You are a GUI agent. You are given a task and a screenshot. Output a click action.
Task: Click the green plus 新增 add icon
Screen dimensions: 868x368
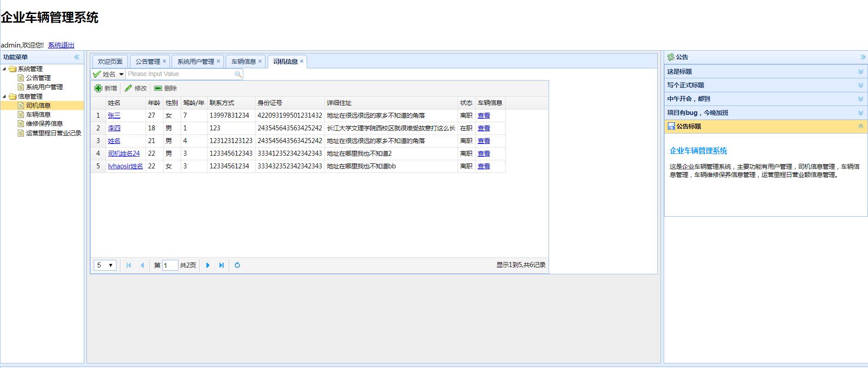[98, 88]
